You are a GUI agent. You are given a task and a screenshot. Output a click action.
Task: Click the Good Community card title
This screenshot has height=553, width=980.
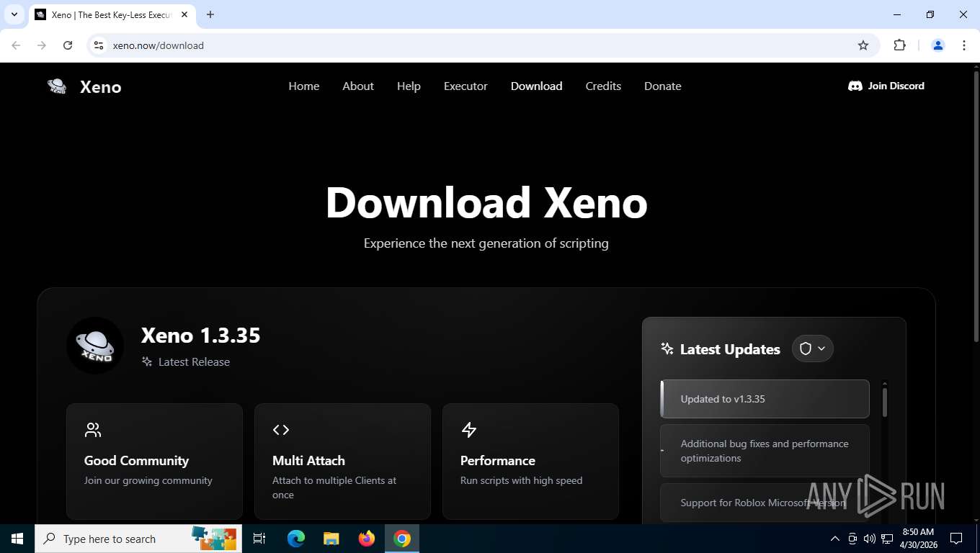point(136,461)
